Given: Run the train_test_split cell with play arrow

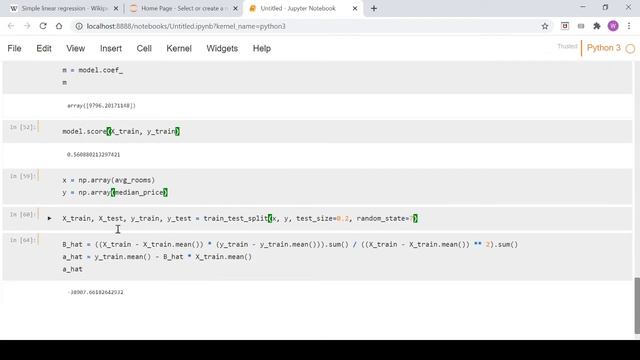Looking at the screenshot, I should coord(49,218).
